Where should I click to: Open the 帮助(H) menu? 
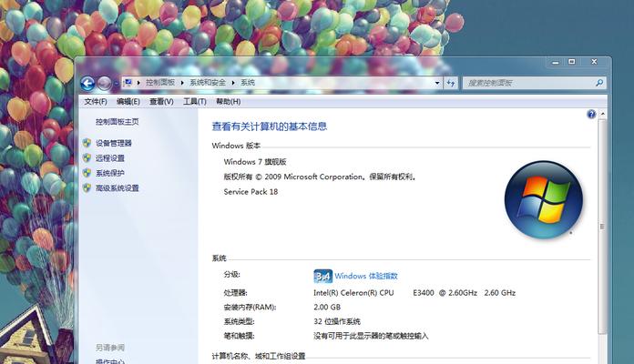(x=228, y=101)
